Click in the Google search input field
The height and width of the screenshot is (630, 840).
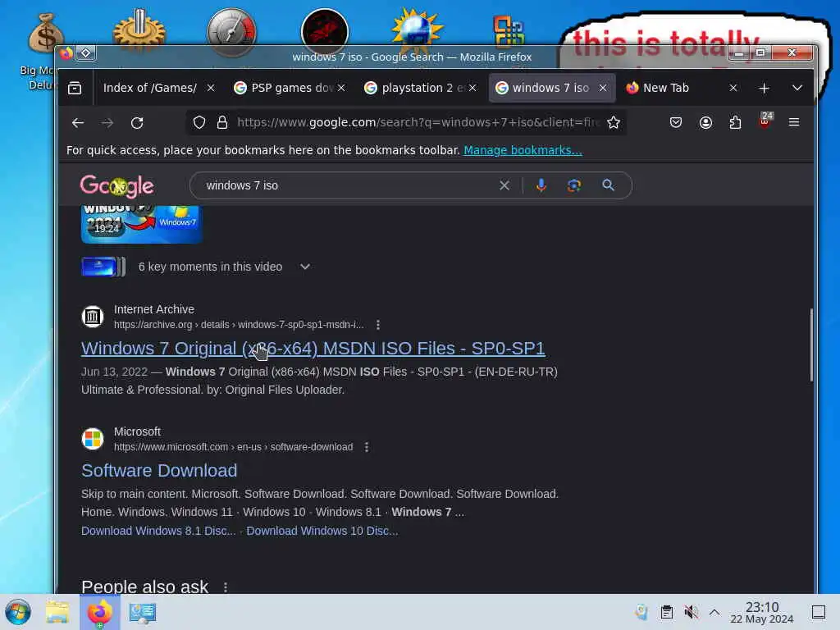(348, 185)
